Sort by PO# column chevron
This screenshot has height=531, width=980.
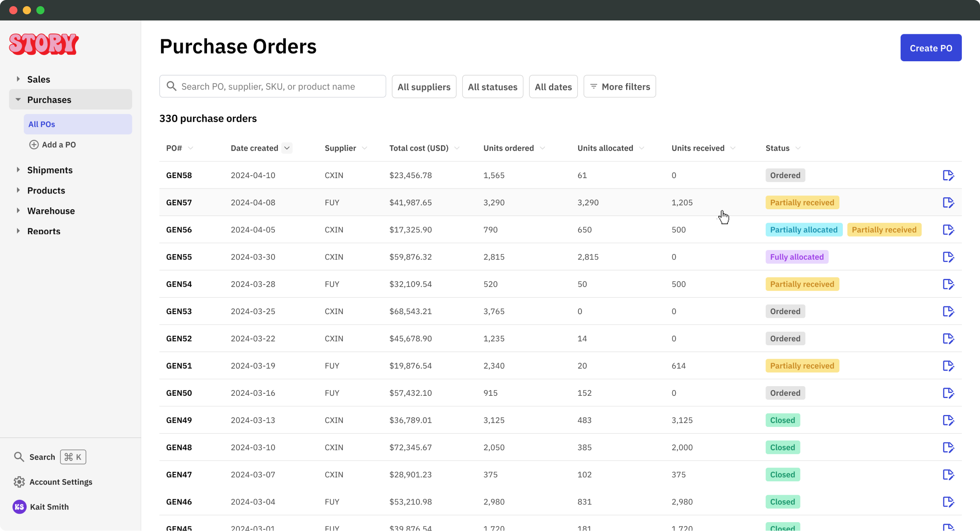click(190, 148)
